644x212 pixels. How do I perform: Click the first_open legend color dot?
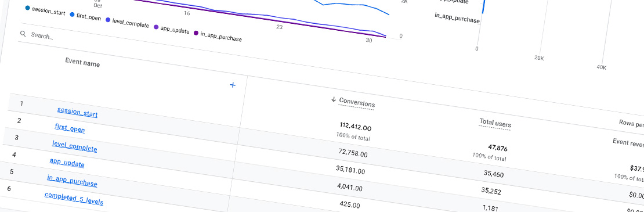73,15
